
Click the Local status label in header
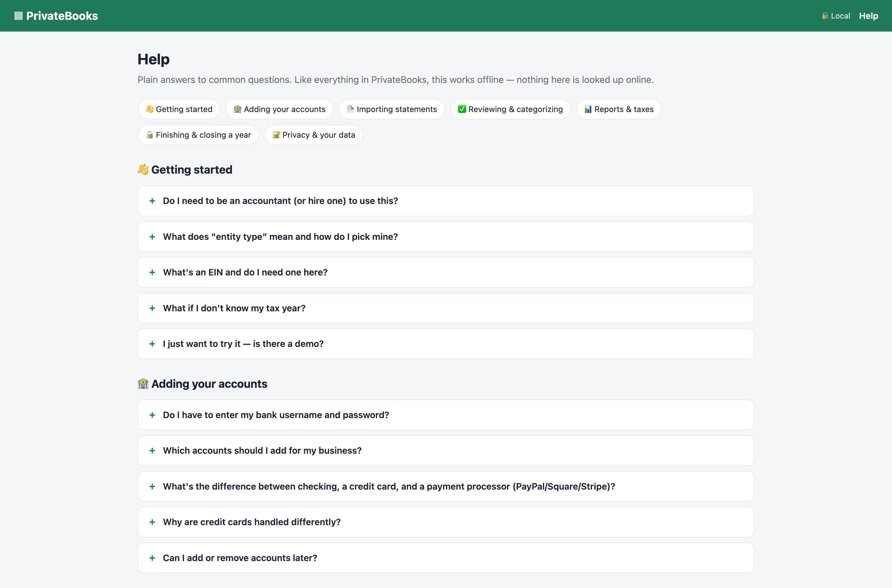tap(840, 16)
